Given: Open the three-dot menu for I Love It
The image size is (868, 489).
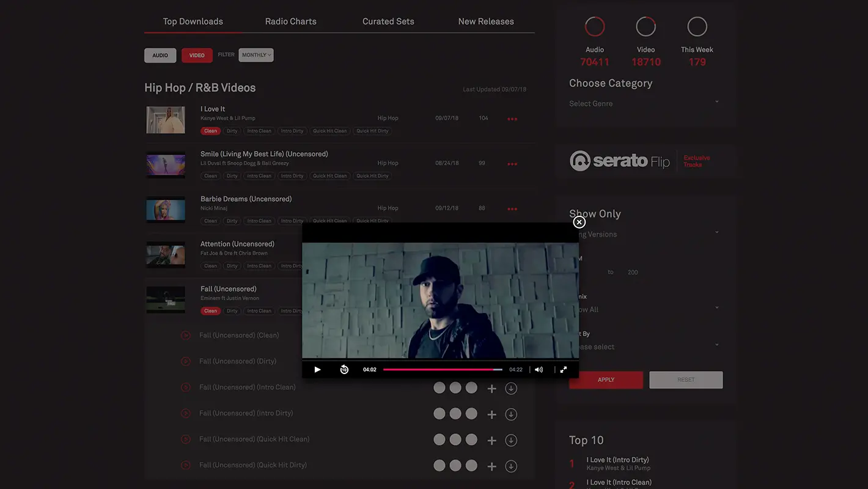Looking at the screenshot, I should pos(512,119).
